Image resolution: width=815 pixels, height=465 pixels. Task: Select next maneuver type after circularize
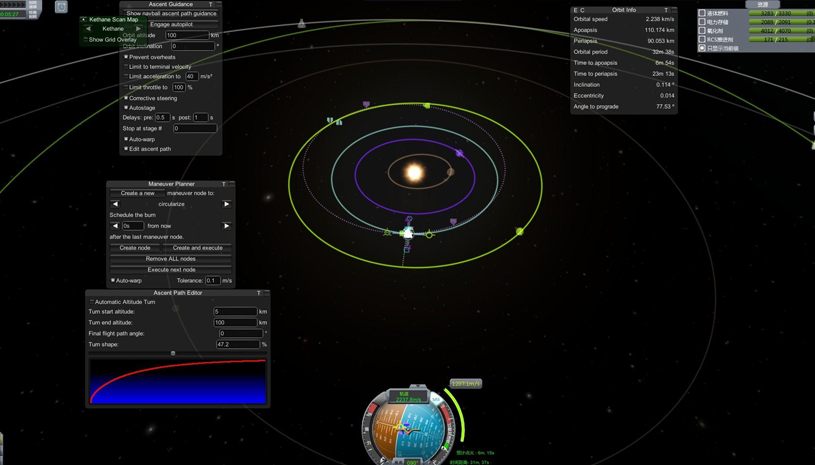coord(226,204)
